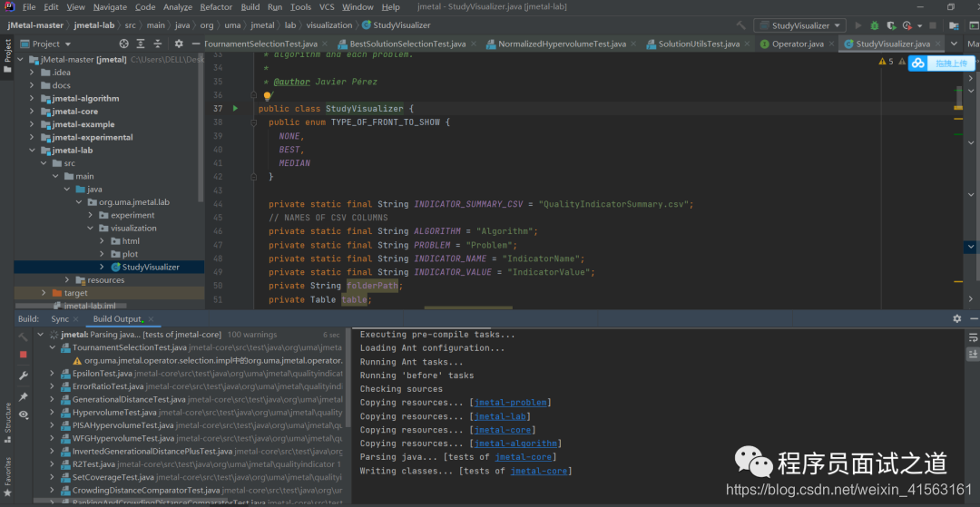The width and height of the screenshot is (980, 507).
Task: Close the StudyVisualizer.java tab
Action: (936, 44)
